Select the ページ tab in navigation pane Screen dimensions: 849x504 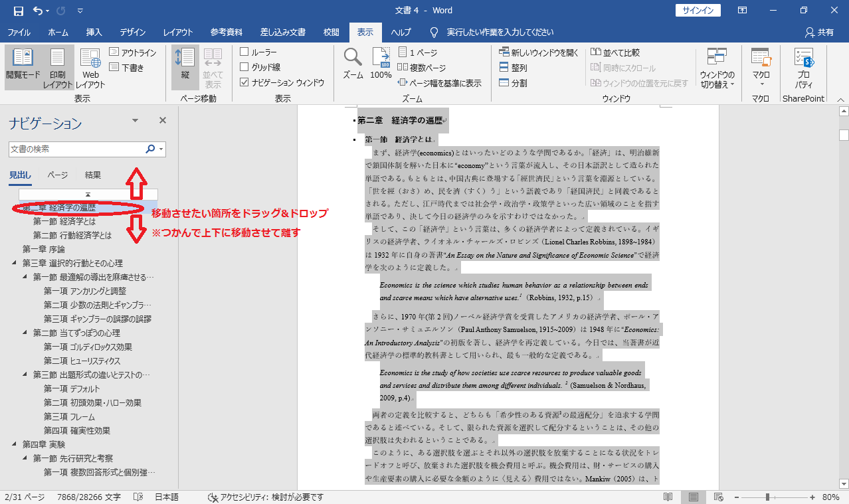57,175
